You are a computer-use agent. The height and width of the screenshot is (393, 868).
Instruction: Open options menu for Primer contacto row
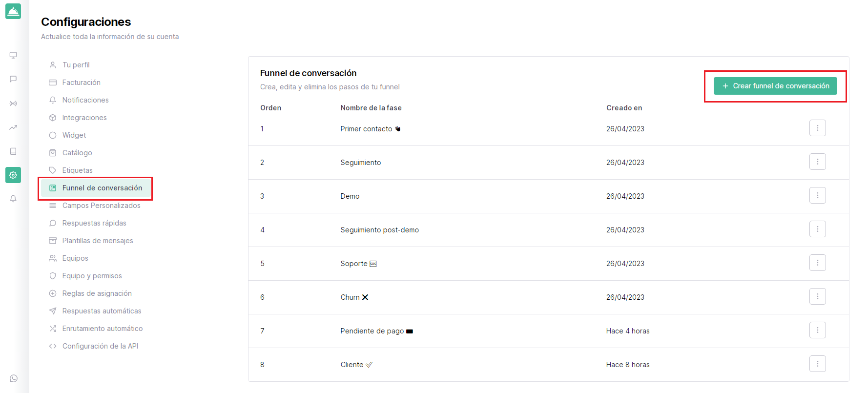tap(817, 128)
